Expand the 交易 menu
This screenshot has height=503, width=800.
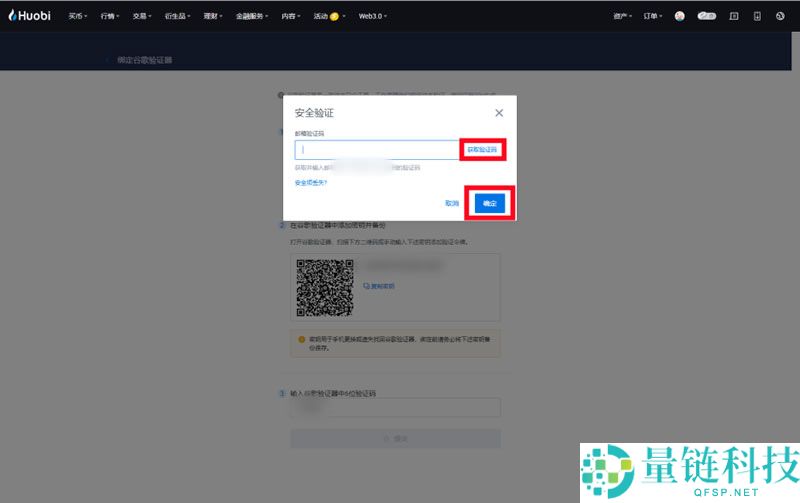(142, 16)
